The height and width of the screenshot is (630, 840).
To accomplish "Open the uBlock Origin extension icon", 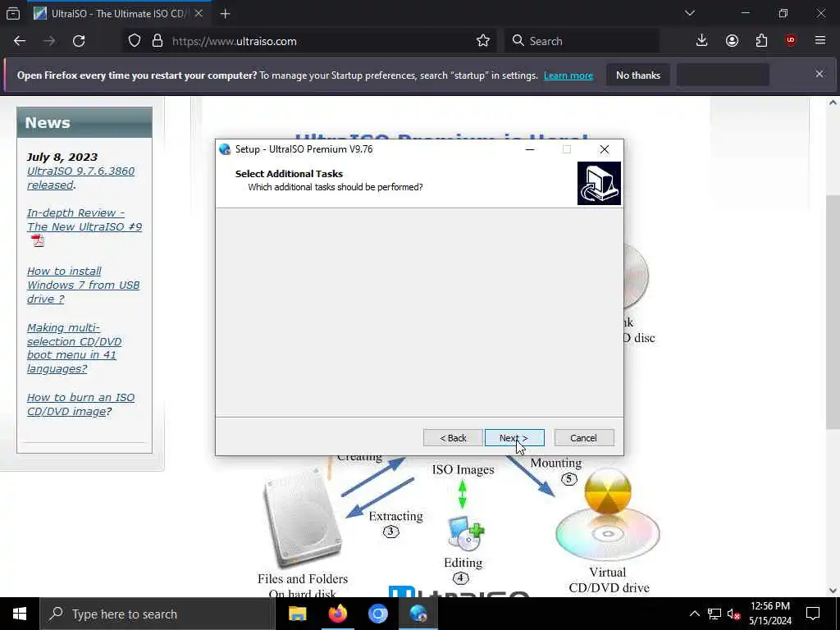I will (x=791, y=41).
